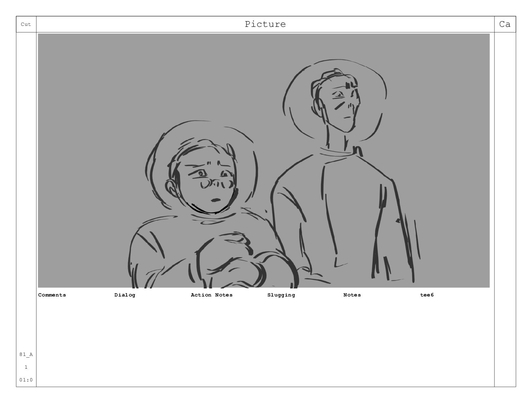Viewport: 532px width, 411px height.
Task: Select the Dialog field label
Action: coord(125,295)
